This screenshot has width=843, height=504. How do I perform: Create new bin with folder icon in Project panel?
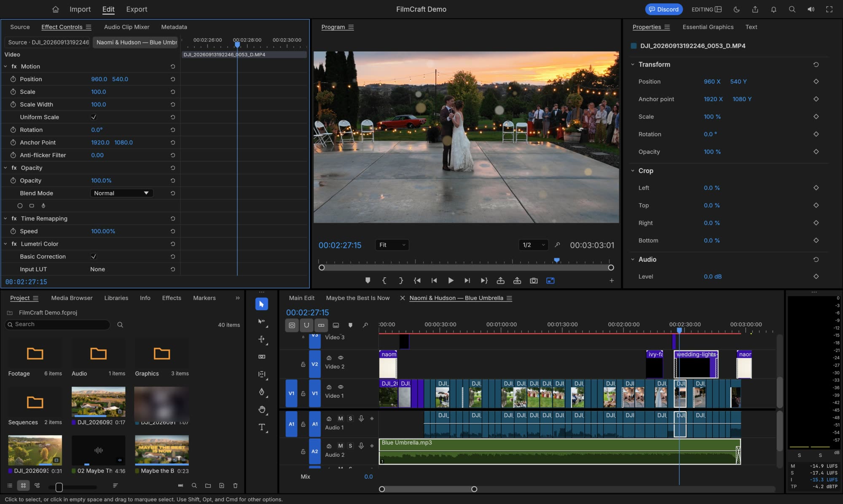pyautogui.click(x=208, y=485)
